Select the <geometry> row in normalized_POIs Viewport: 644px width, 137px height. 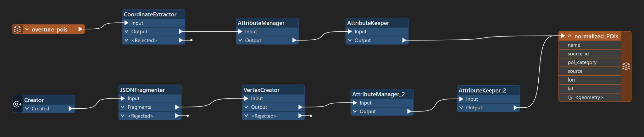pyautogui.click(x=590, y=97)
